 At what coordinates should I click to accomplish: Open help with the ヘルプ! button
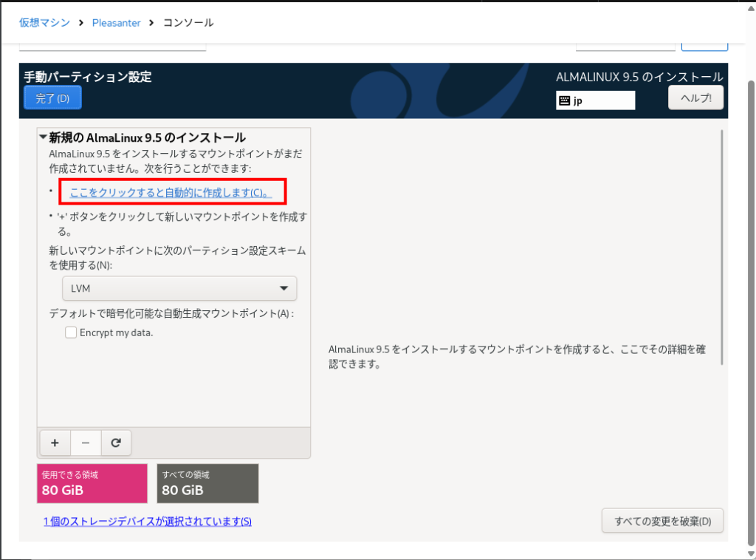[695, 98]
